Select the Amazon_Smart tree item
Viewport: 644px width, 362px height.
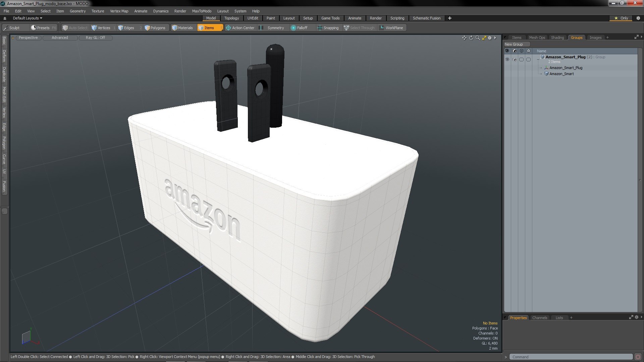561,74
